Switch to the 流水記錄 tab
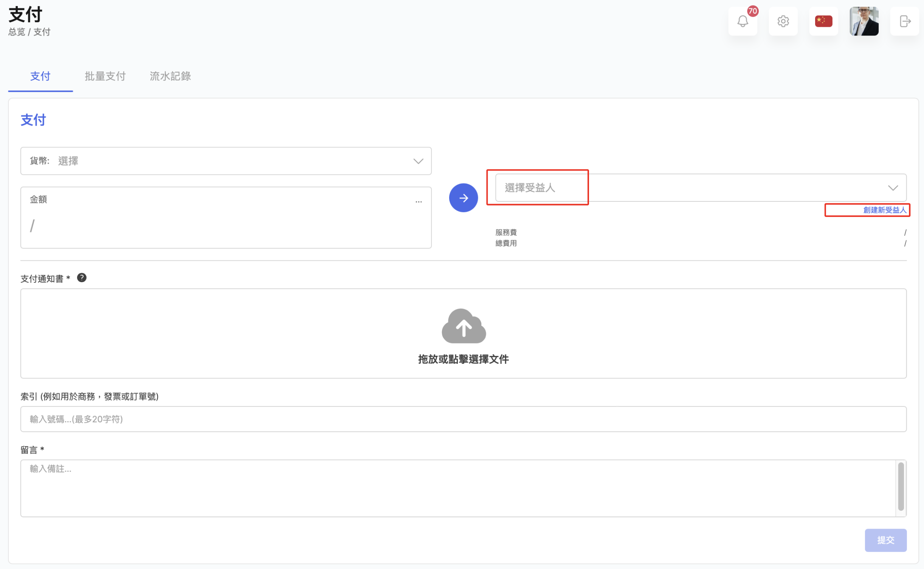The width and height of the screenshot is (924, 569). click(x=170, y=76)
